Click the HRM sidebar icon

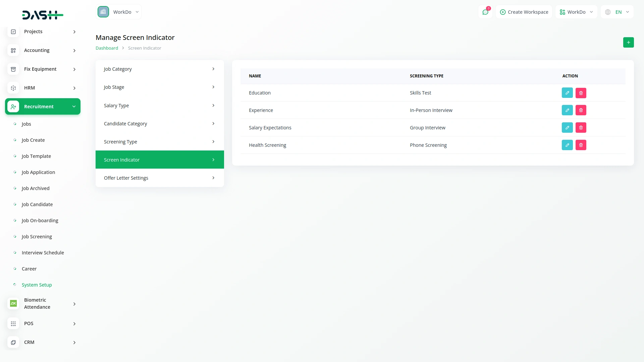coord(13,88)
